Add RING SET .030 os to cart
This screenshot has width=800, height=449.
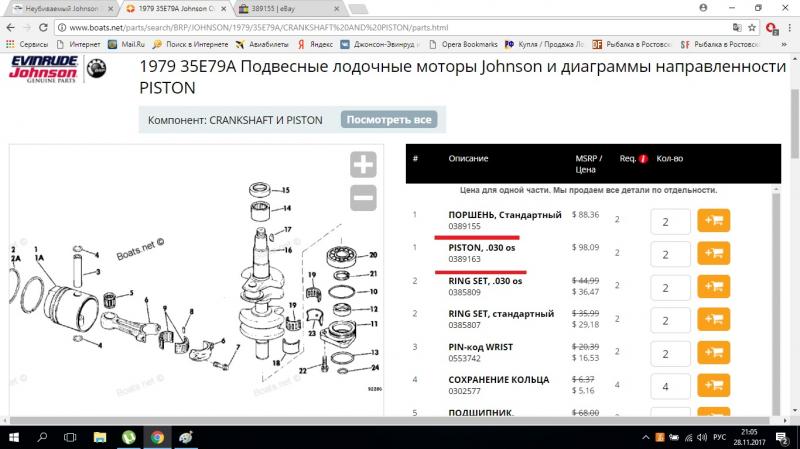point(714,287)
